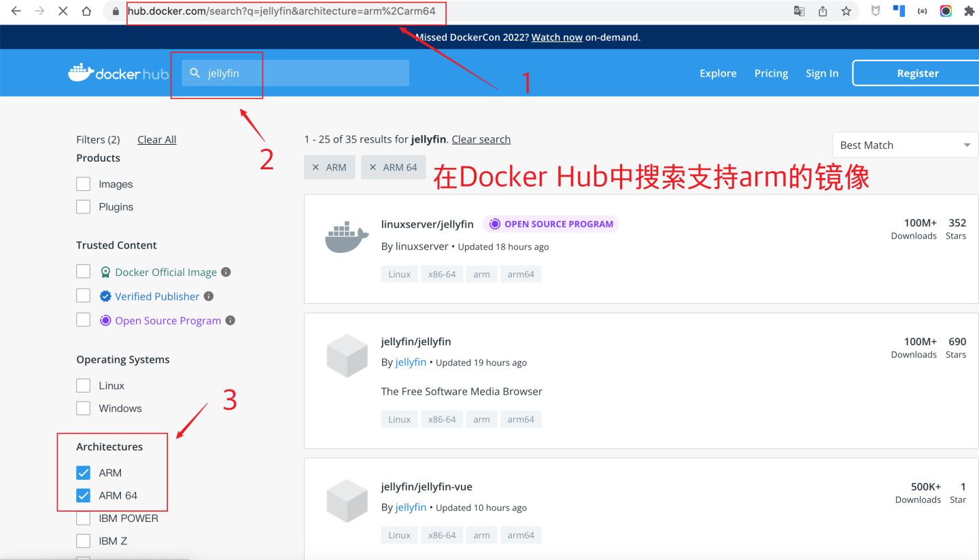Click the Google Translate icon in the address bar

click(799, 10)
